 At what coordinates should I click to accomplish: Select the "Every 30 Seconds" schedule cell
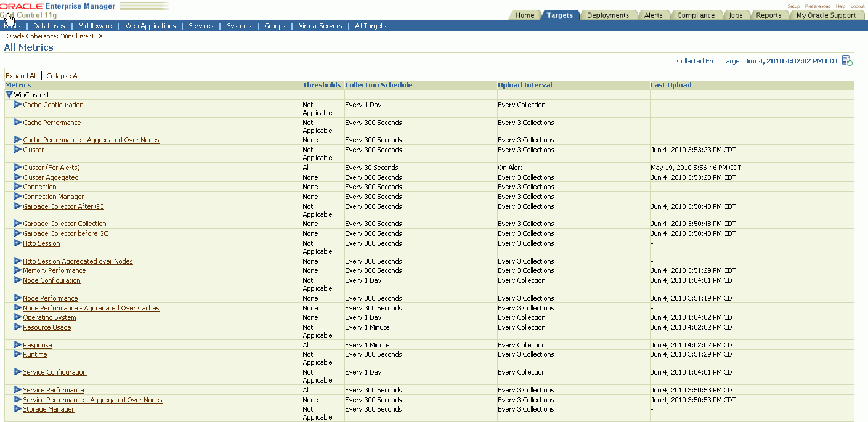(x=371, y=168)
